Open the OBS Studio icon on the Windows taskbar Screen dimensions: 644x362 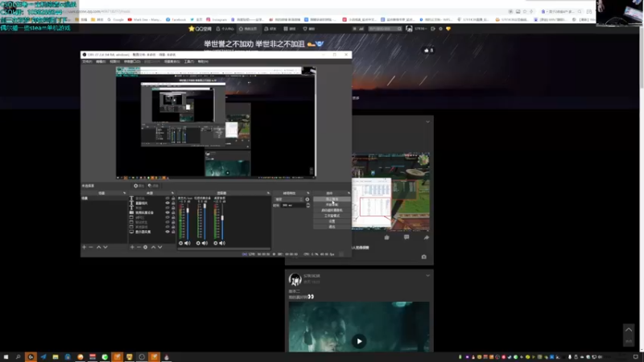click(x=142, y=356)
